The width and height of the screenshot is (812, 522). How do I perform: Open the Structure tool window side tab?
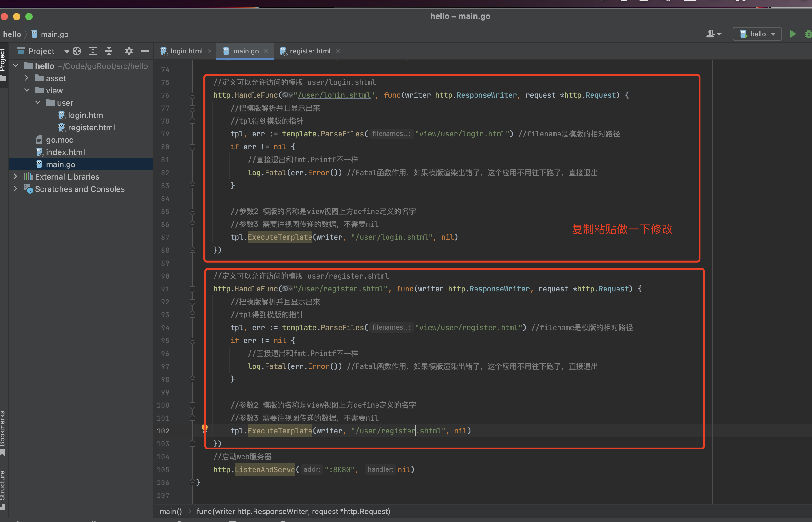tap(3, 490)
